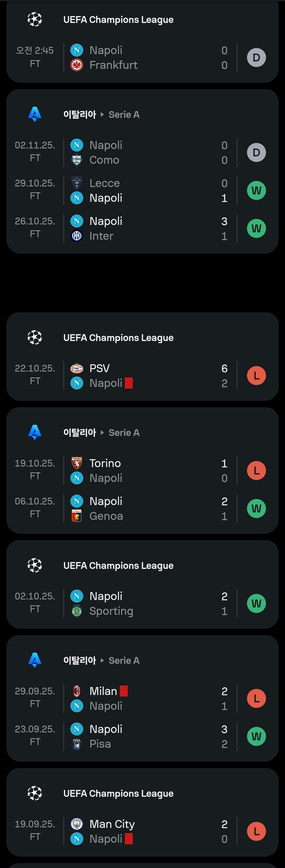The width and height of the screenshot is (285, 868).
Task: Open the topmost UEFA Champions League header
Action: point(118,20)
